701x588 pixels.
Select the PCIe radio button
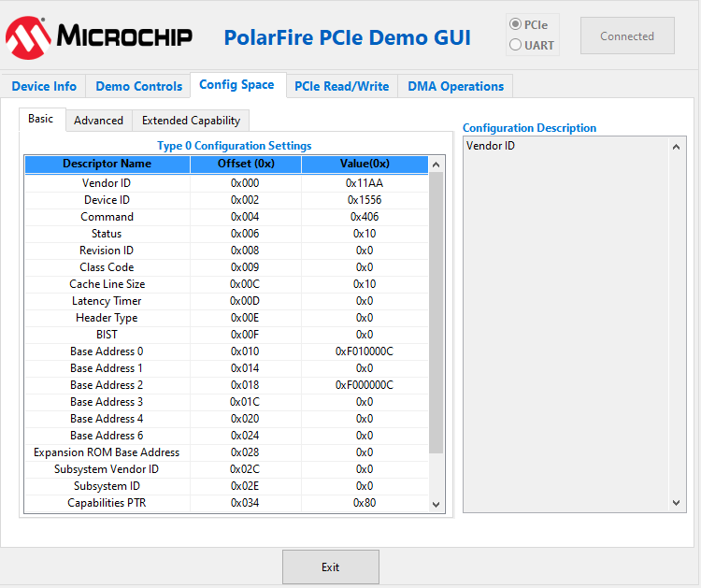tap(516, 25)
